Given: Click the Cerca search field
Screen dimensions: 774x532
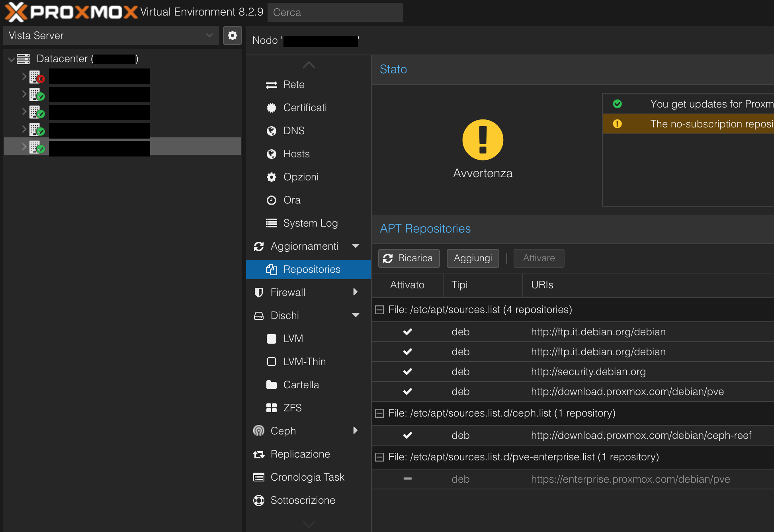Looking at the screenshot, I should (334, 12).
